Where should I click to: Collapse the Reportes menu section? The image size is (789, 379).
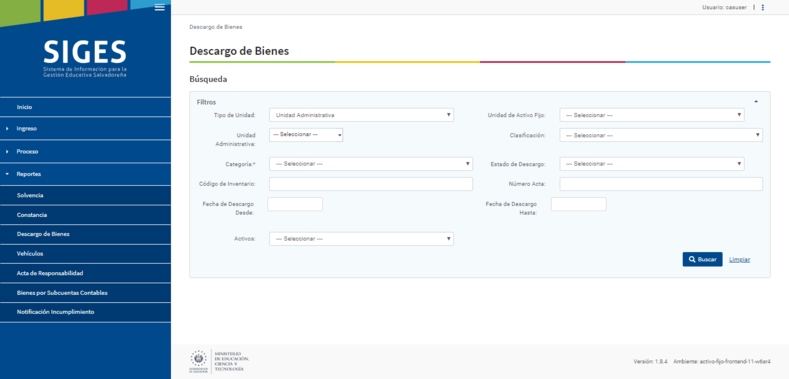(85, 174)
